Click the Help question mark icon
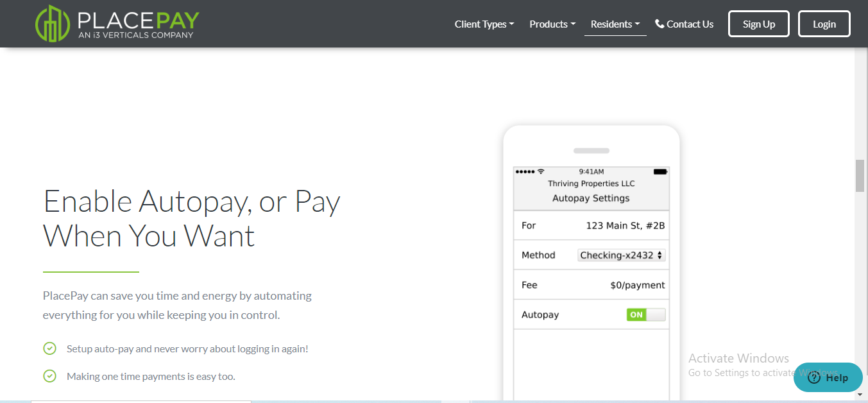The height and width of the screenshot is (403, 868). pos(814,377)
